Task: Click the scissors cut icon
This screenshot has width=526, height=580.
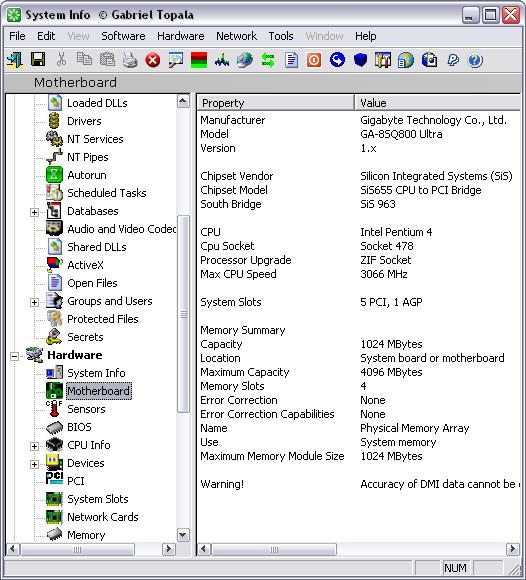Action: [x=61, y=60]
